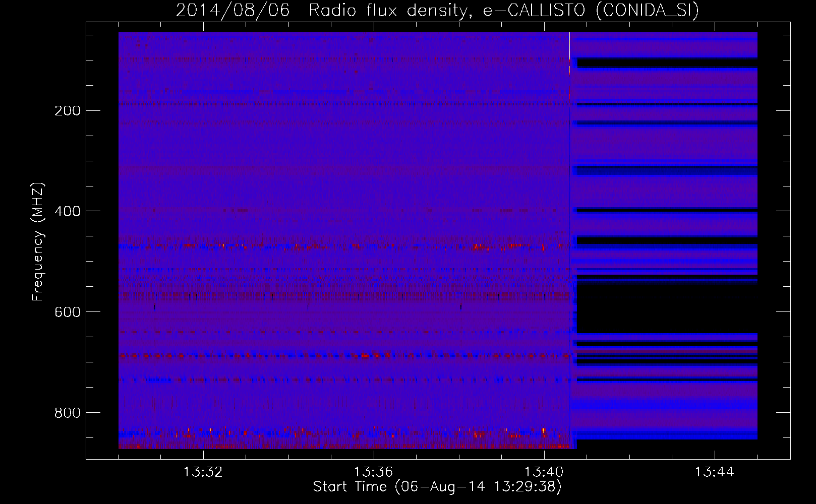This screenshot has width=816, height=504.
Task: Click the 'Frequency (MHZ)' axis label
Action: 38,241
